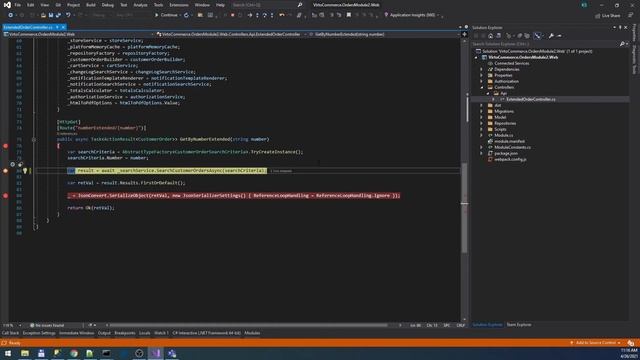Viewport: 640px width, 360px height.
Task: Expand the Dependencies node
Action: pos(481,69)
